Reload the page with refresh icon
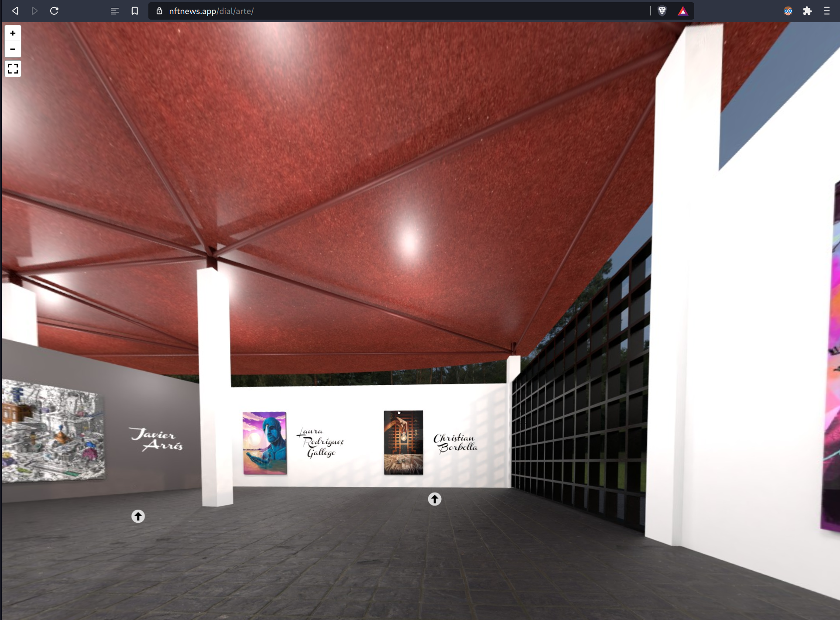This screenshot has width=840, height=620. [54, 11]
